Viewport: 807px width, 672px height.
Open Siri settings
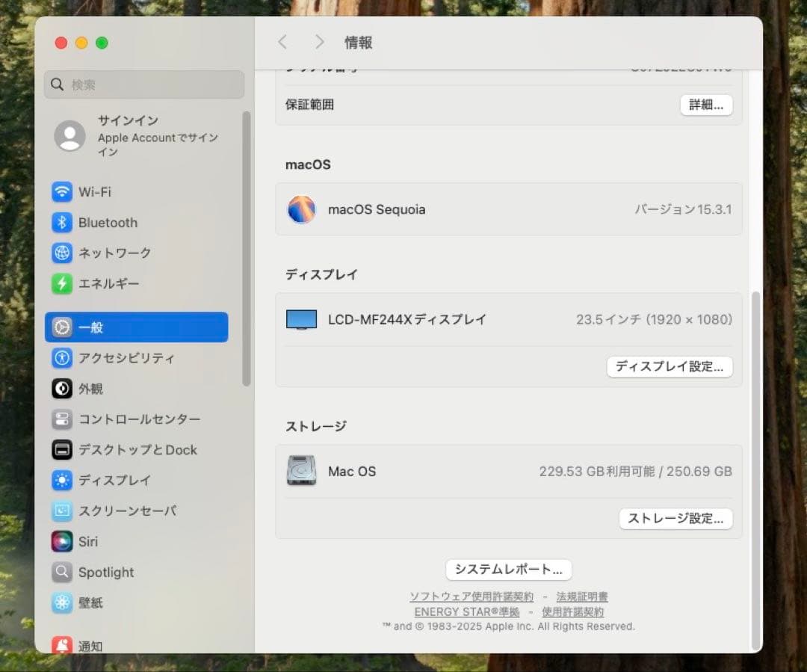pyautogui.click(x=86, y=542)
